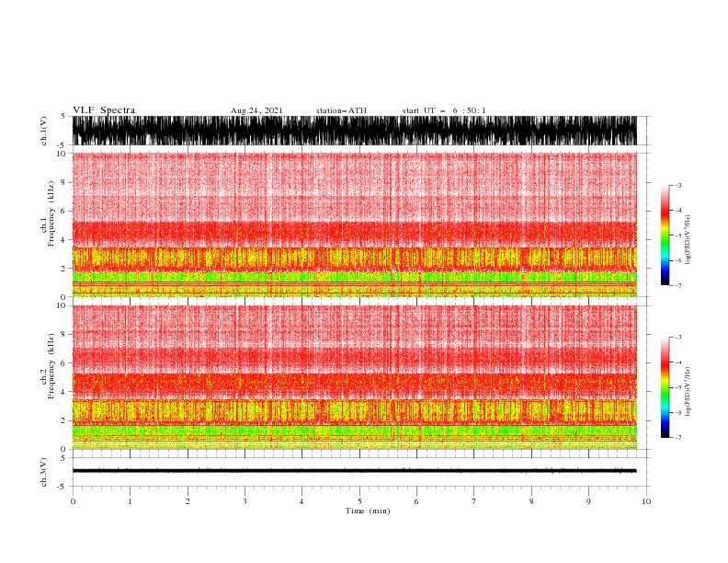Click time axis tick label "3"
This screenshot has width=728, height=563.
point(245,501)
